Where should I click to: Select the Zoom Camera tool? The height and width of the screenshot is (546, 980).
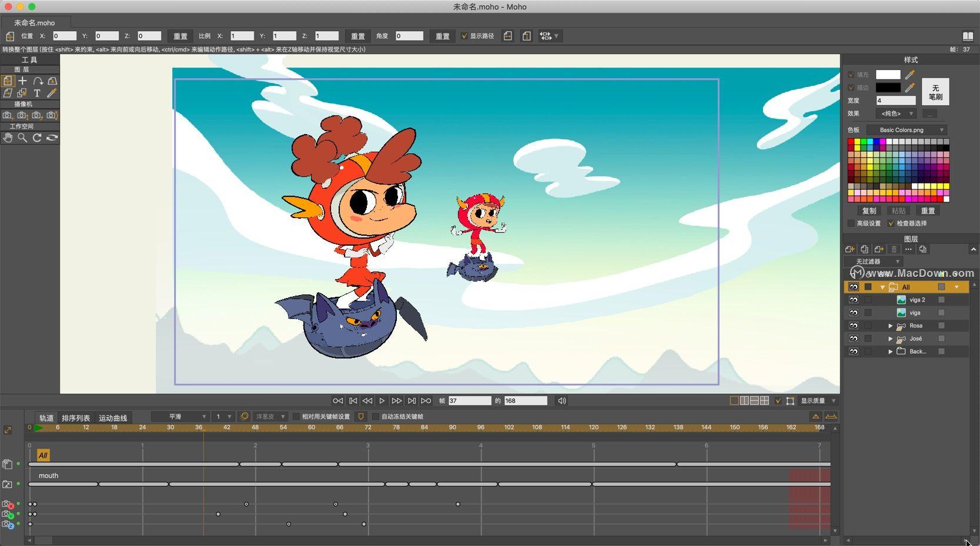tap(22, 115)
